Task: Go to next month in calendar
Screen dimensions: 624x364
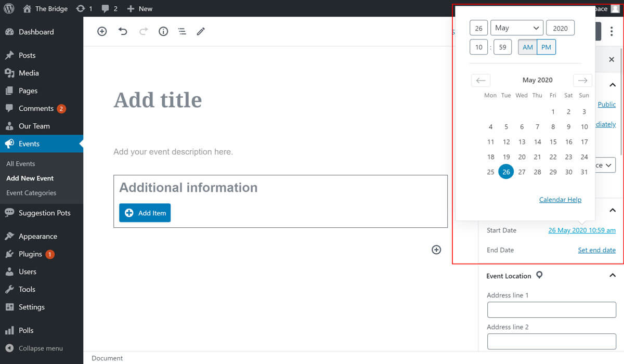Action: 582,80
